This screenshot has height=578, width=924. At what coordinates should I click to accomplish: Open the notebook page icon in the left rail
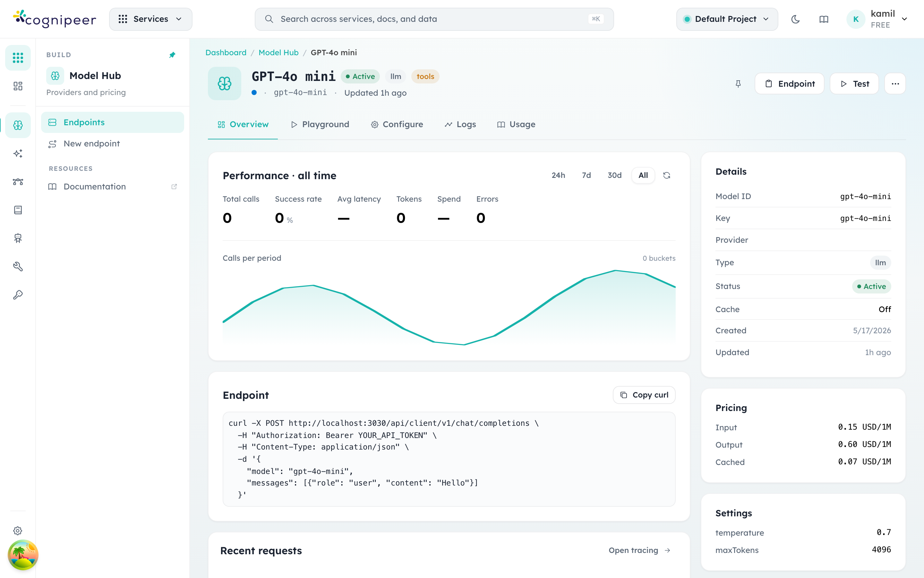click(x=18, y=210)
